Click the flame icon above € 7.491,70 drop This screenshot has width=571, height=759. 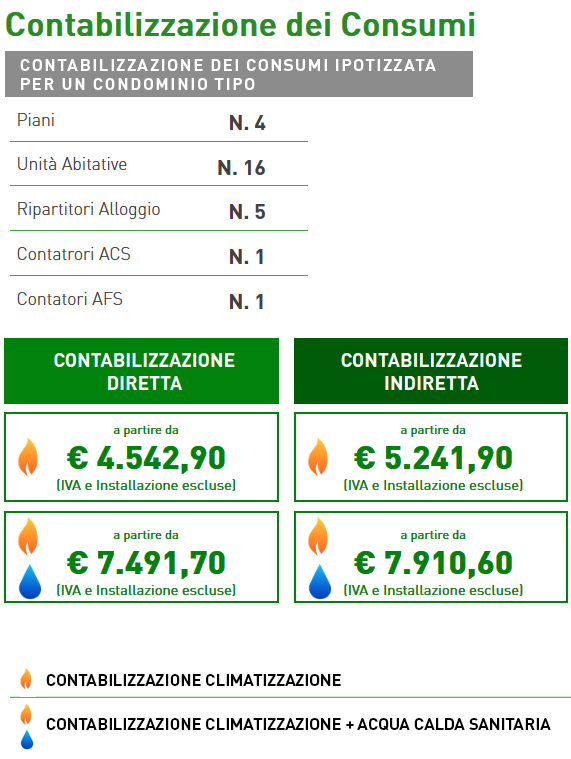[28, 536]
